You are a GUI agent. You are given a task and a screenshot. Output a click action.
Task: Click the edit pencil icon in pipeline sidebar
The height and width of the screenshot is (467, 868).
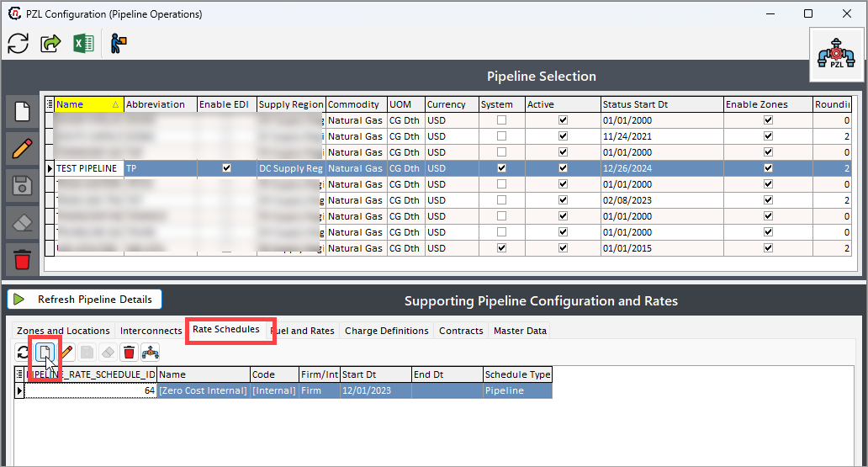point(22,148)
